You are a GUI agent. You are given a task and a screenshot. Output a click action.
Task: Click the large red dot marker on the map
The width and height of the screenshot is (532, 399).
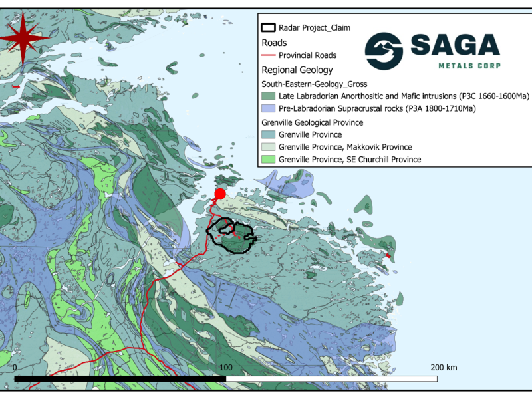click(x=219, y=195)
